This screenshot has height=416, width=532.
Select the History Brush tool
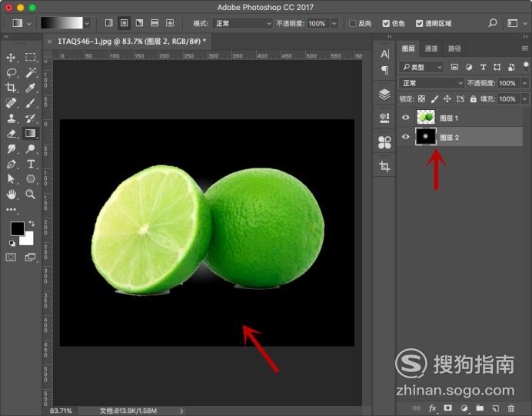31,118
